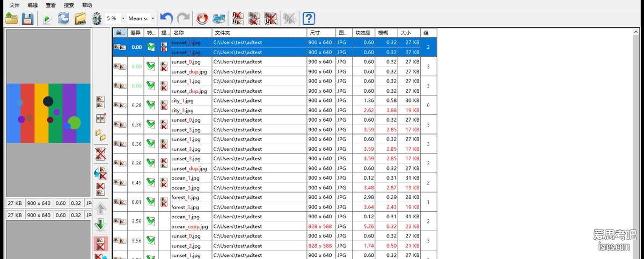Click the colorful stripes preview image

[48, 113]
